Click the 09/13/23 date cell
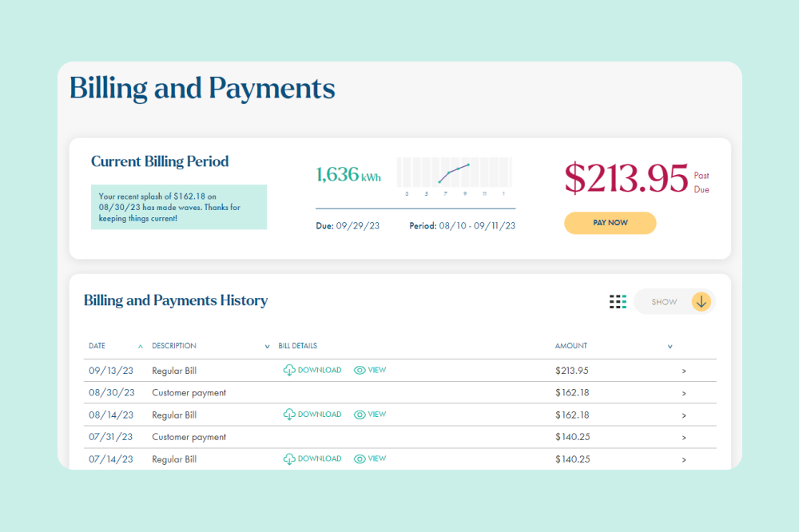Viewport: 799px width, 532px height. 110,371
